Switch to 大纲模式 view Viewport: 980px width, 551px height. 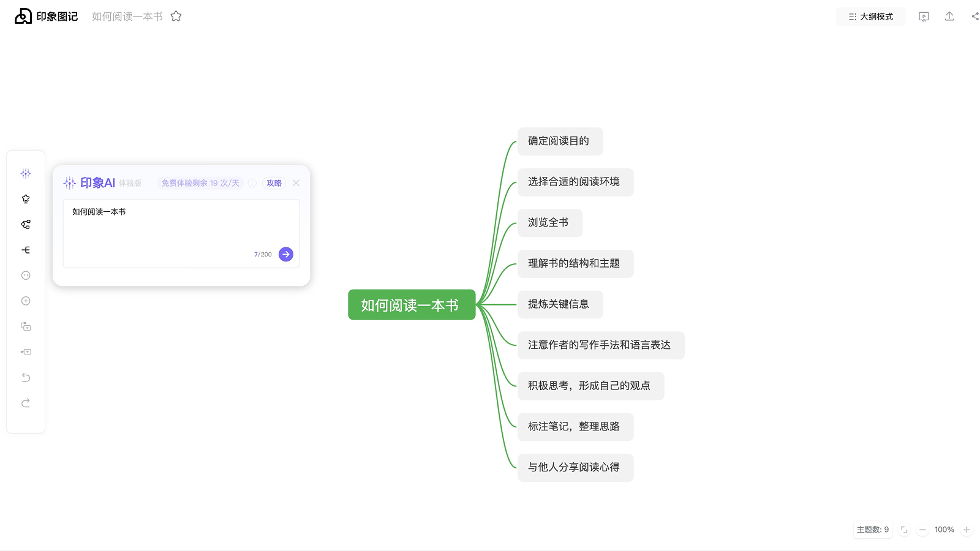point(870,17)
